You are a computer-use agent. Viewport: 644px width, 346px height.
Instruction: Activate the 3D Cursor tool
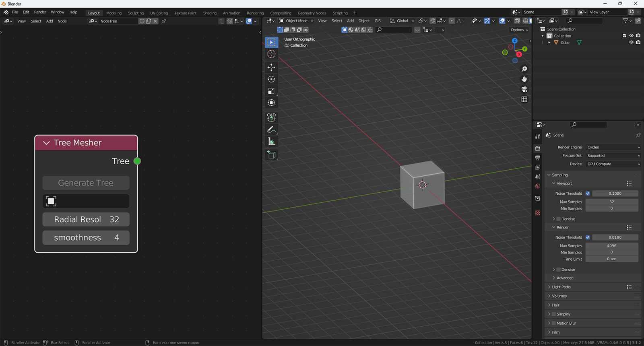click(271, 54)
